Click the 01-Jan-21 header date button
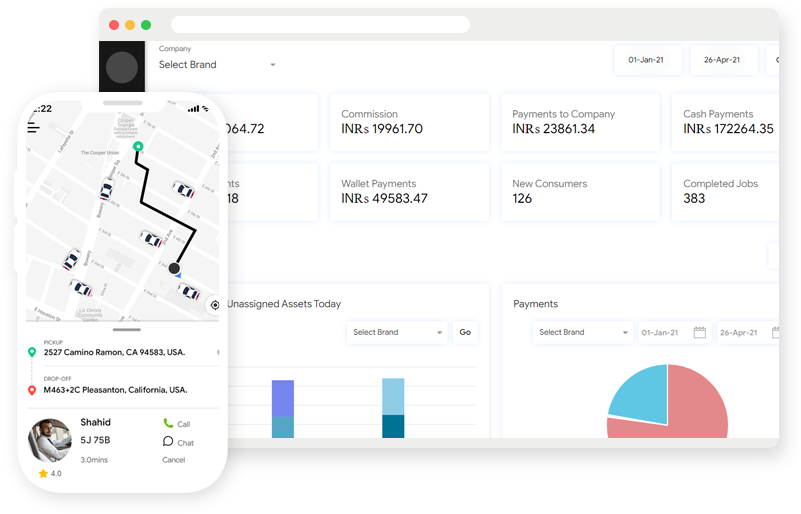801x514 pixels. point(647,60)
